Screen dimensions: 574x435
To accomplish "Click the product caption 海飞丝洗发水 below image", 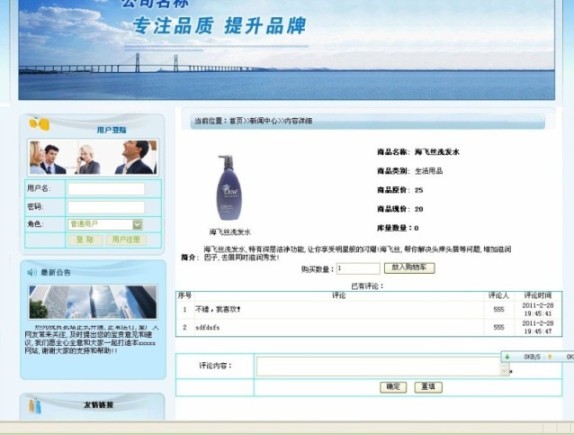I will point(230,232).
